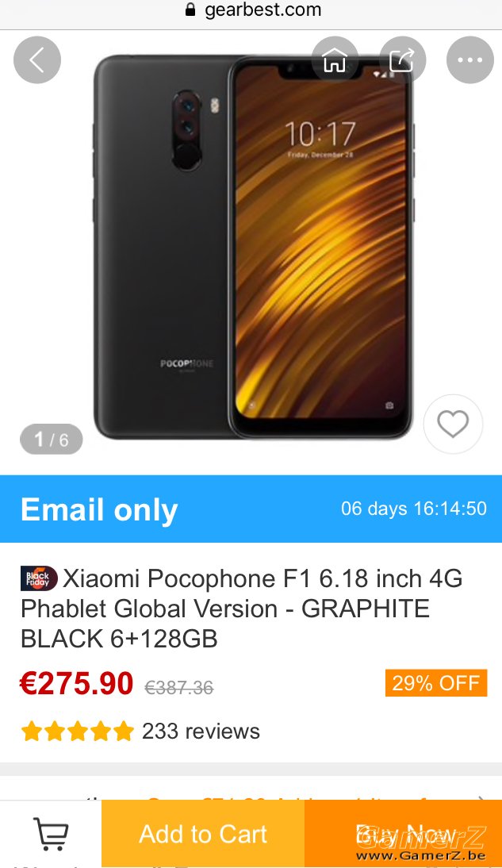Click the lock icon beside gearbest.com
Screen dimensions: 502x868
tap(190, 10)
